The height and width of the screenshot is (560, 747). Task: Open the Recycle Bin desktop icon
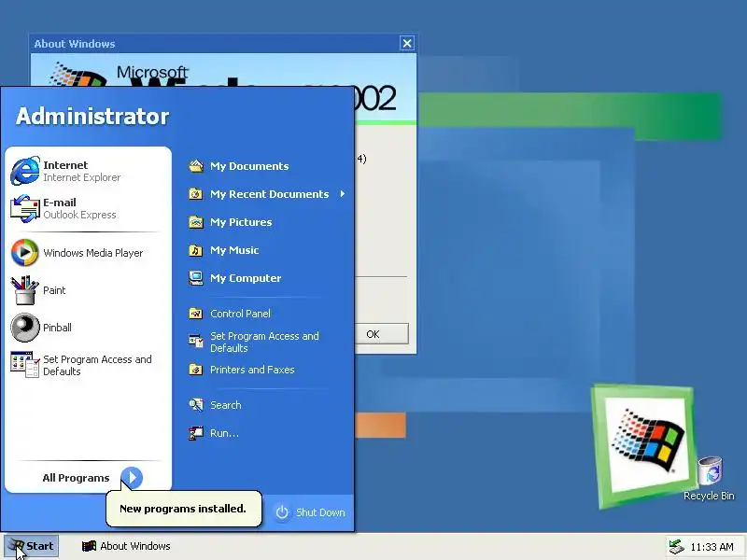click(710, 470)
